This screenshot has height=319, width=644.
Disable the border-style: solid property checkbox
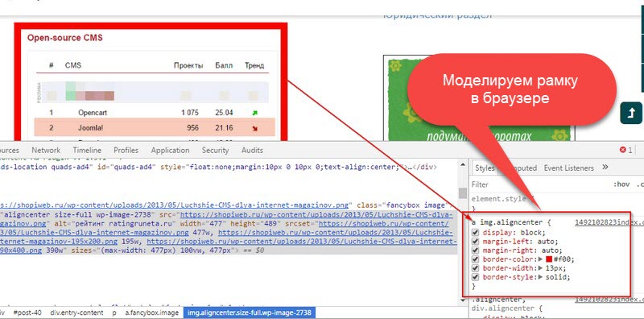click(476, 277)
